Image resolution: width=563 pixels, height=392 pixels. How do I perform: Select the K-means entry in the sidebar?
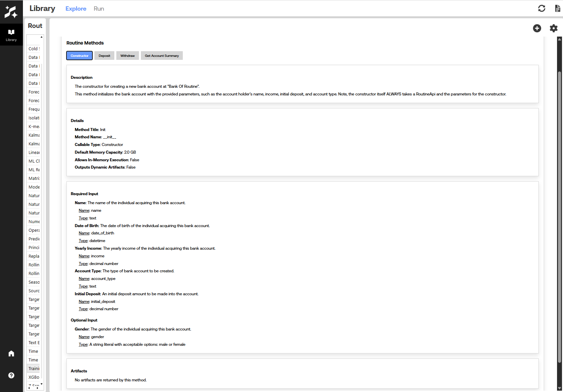pos(34,126)
